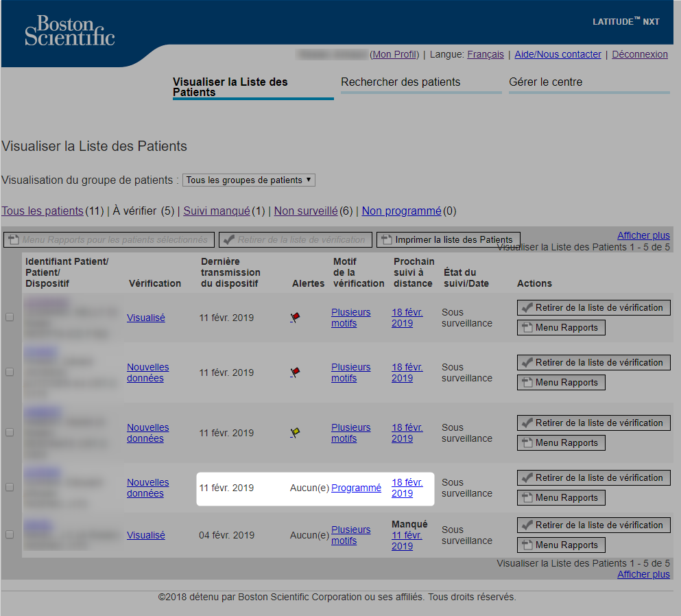Change the language via the Français link
The image size is (681, 616).
coord(485,54)
